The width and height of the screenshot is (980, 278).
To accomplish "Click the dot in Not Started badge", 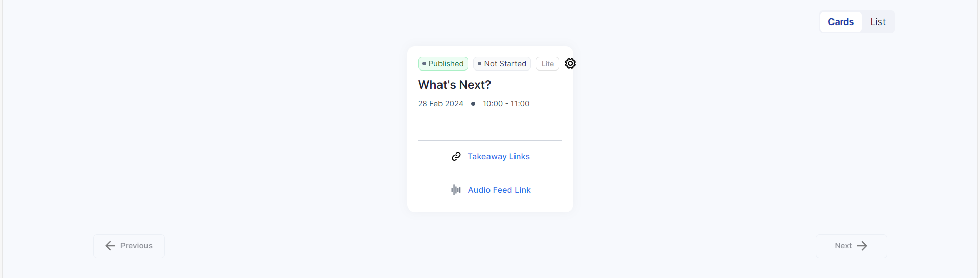I will [479, 64].
